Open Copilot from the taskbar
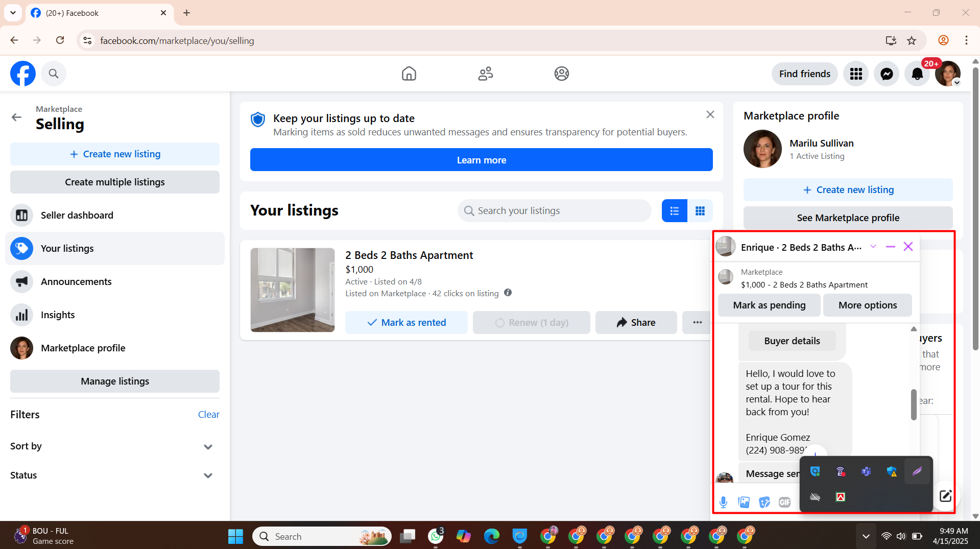This screenshot has height=549, width=980. (x=464, y=536)
